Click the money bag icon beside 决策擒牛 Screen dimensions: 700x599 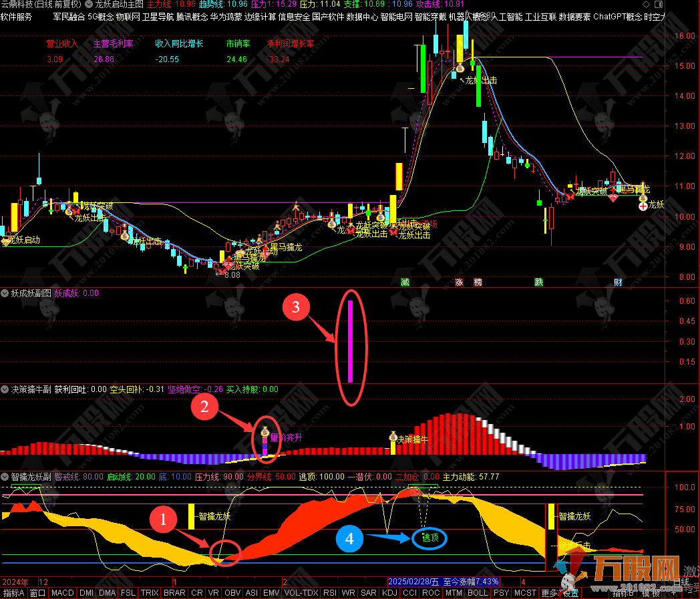[x=393, y=437]
